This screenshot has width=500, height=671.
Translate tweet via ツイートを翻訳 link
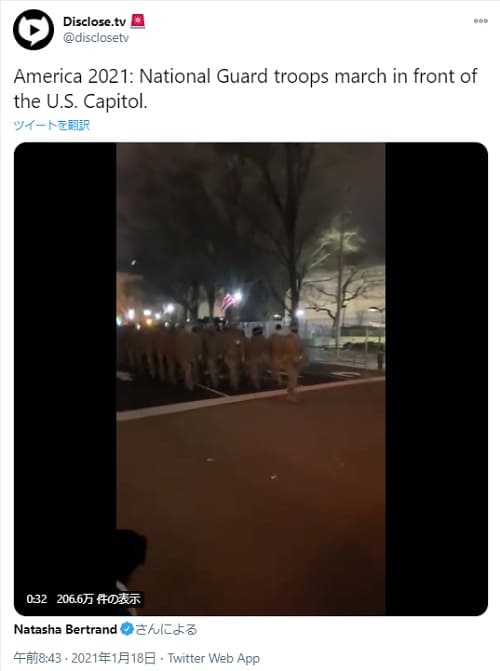pyautogui.click(x=51, y=125)
